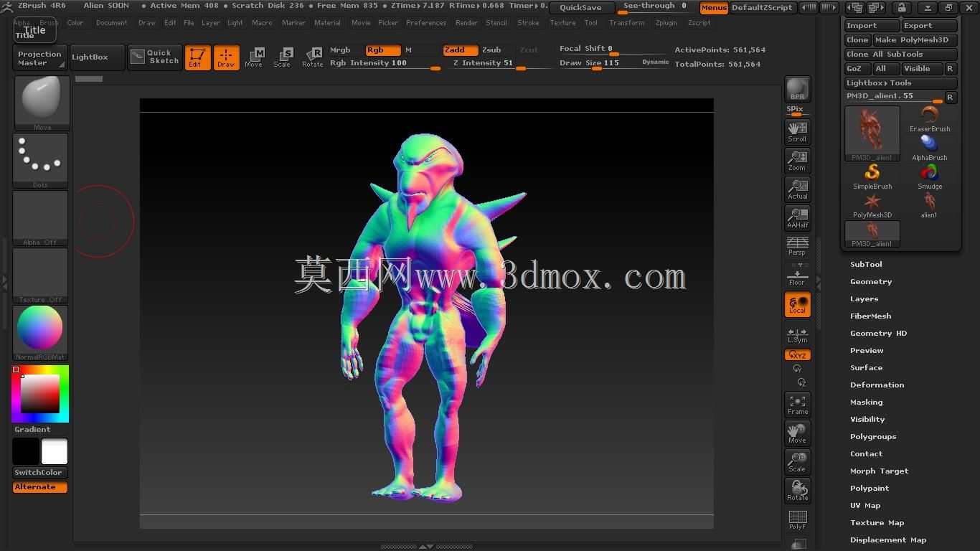Click the right-shelf Move view icon
The height and width of the screenshot is (551, 980).
tap(797, 433)
